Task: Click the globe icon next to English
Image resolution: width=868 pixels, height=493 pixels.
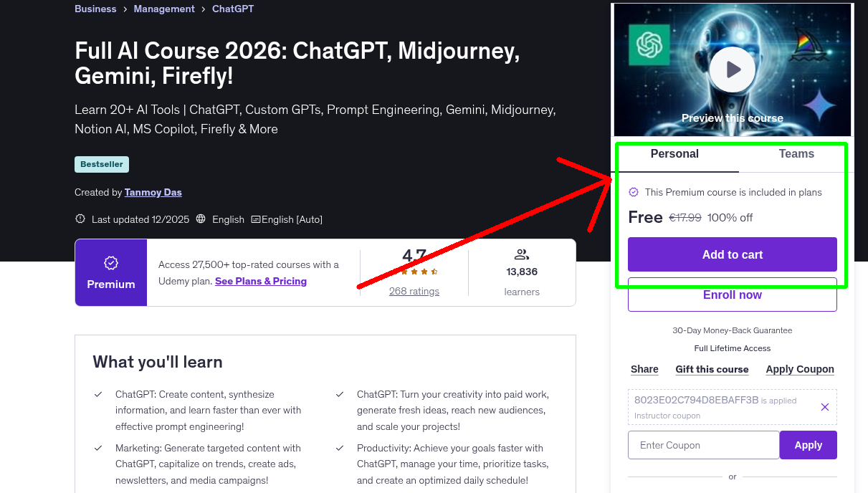Action: (x=201, y=219)
